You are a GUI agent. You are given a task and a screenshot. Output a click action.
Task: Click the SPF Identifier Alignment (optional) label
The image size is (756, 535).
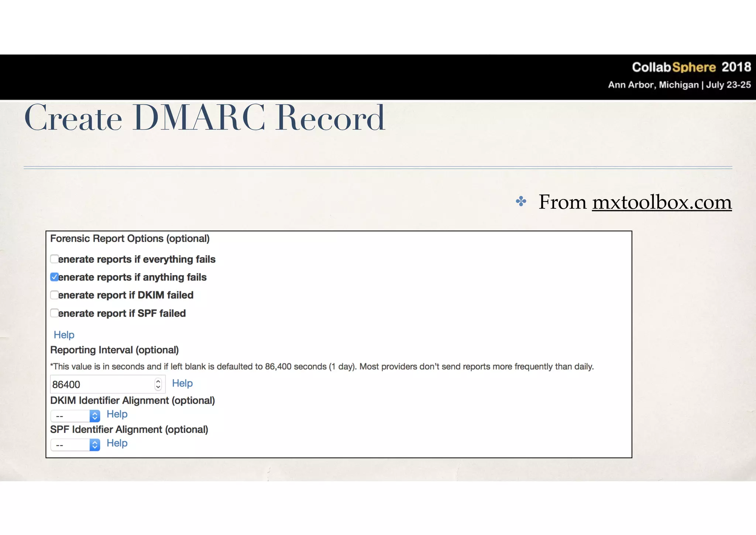[x=129, y=429]
